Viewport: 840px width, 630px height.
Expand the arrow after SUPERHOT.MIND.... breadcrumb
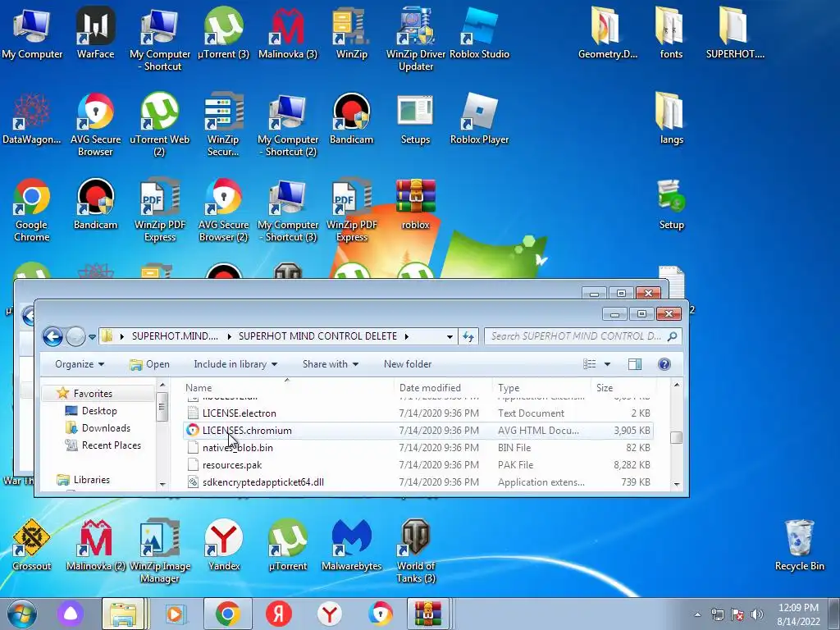click(x=230, y=336)
